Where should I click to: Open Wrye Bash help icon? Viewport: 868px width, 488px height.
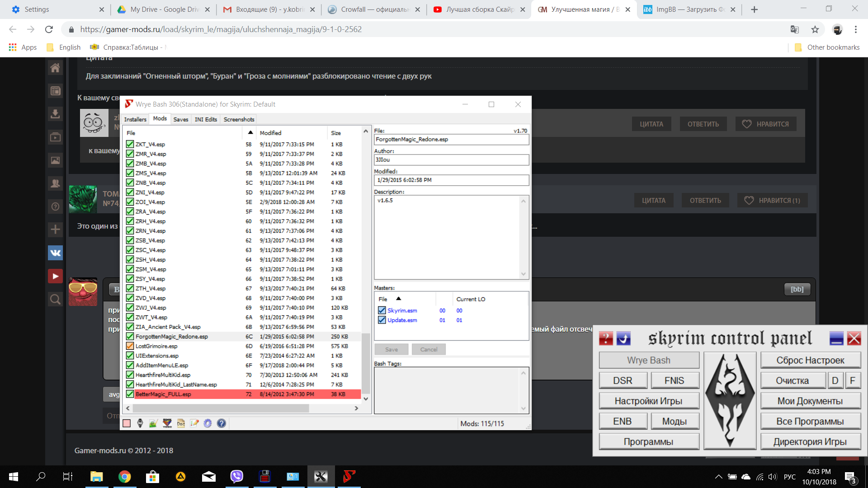[x=222, y=423]
